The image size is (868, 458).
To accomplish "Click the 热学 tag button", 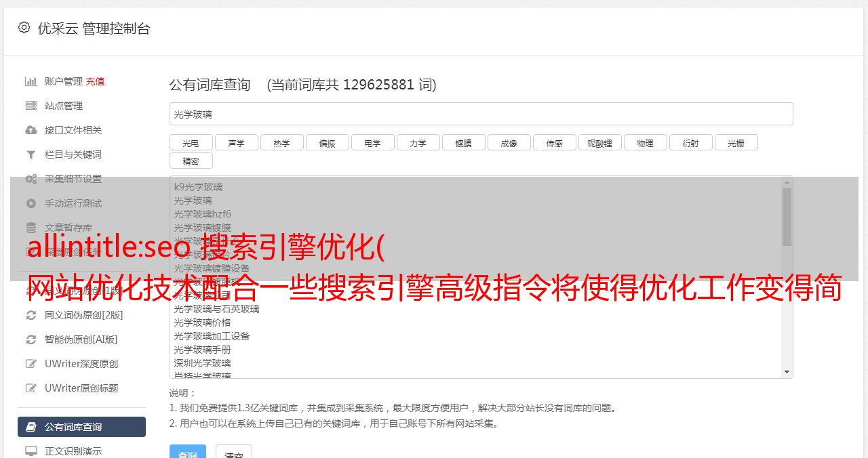I will (281, 142).
